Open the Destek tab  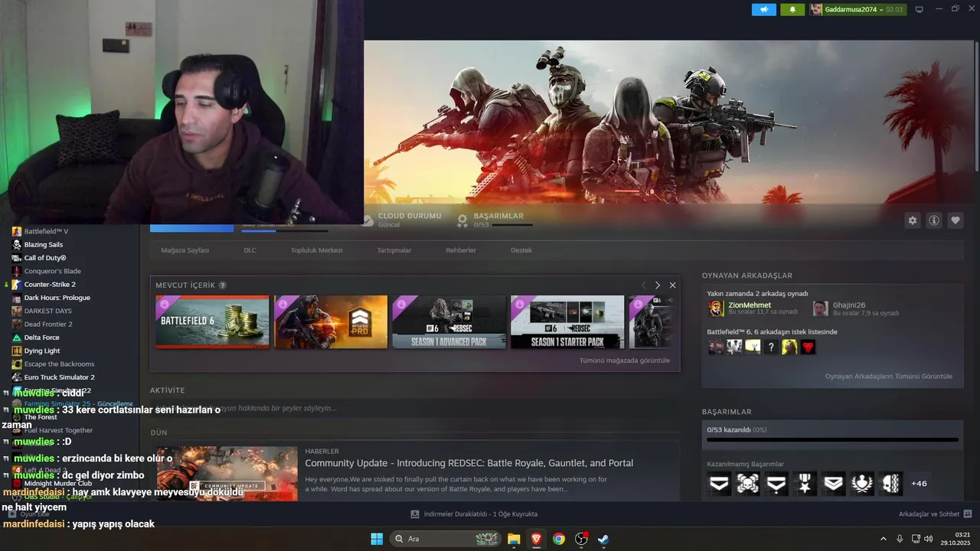(521, 250)
